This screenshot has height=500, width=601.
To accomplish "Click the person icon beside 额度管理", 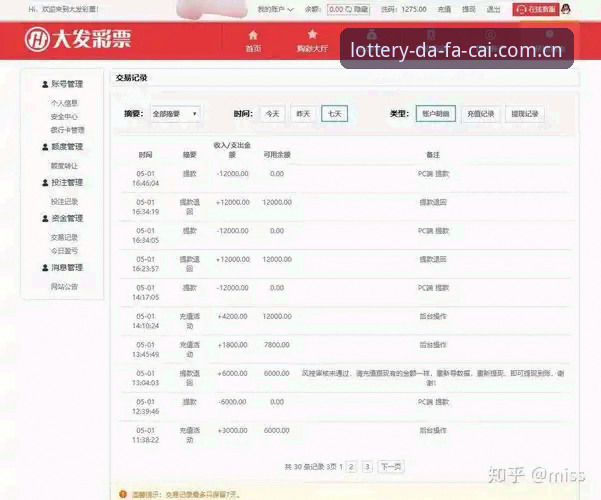I will (x=45, y=147).
